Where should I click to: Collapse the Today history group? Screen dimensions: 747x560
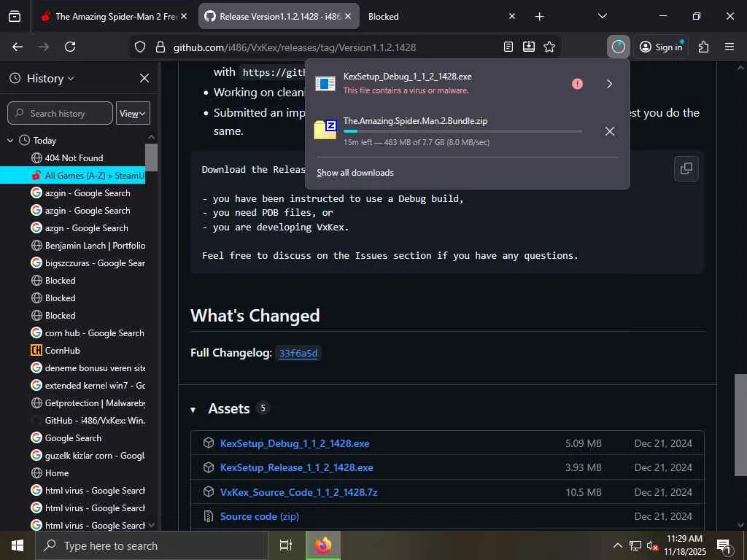pyautogui.click(x=10, y=141)
